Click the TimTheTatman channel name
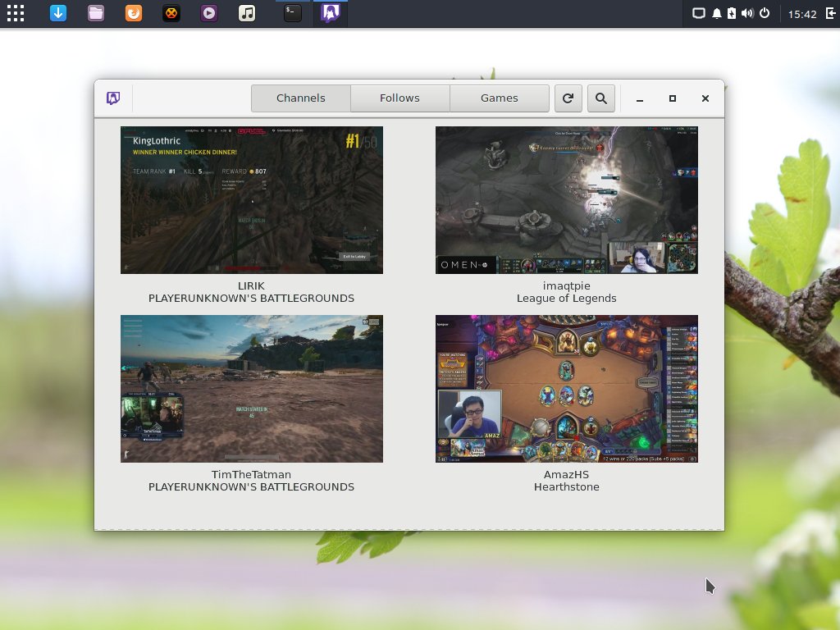The width and height of the screenshot is (840, 630). coord(251,474)
